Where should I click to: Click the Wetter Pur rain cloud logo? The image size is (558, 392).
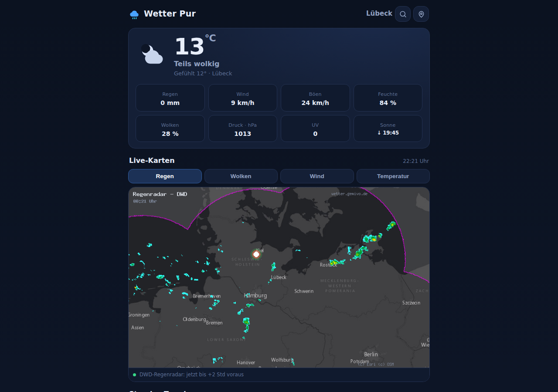pyautogui.click(x=134, y=14)
